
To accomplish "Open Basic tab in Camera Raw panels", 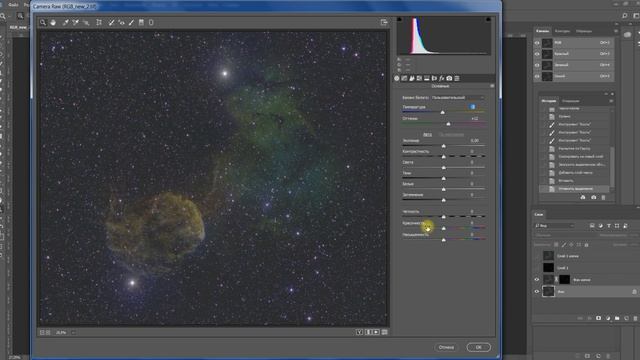I will pos(397,78).
